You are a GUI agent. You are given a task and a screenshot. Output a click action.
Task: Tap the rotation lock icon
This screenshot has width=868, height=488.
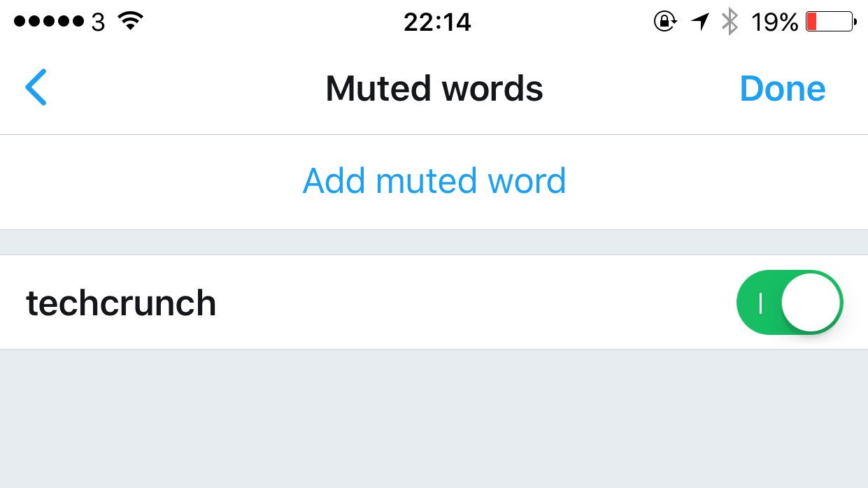click(x=665, y=22)
